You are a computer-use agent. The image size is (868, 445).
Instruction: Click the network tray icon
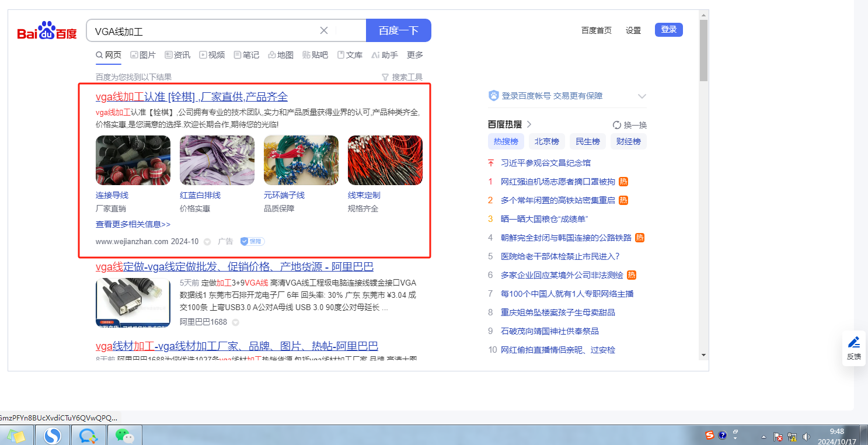(792, 436)
